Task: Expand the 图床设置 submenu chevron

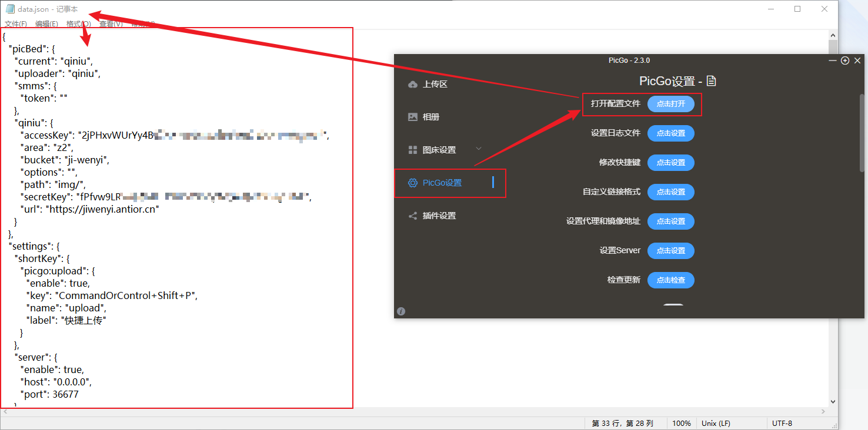Action: (x=479, y=149)
